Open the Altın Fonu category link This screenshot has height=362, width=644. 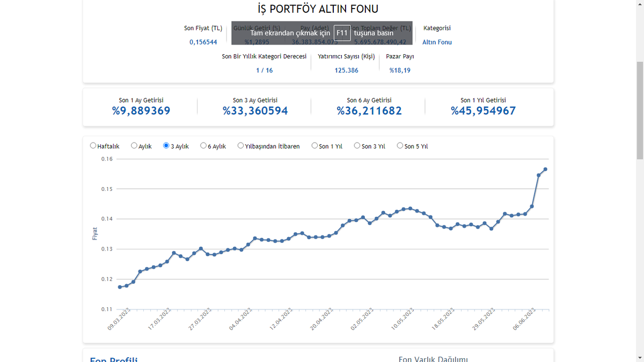pyautogui.click(x=437, y=42)
